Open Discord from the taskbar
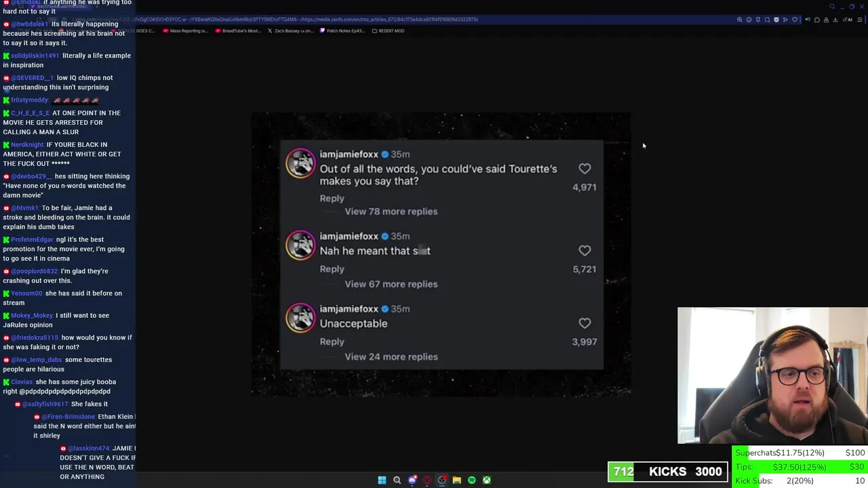The width and height of the screenshot is (868, 488). [x=412, y=480]
